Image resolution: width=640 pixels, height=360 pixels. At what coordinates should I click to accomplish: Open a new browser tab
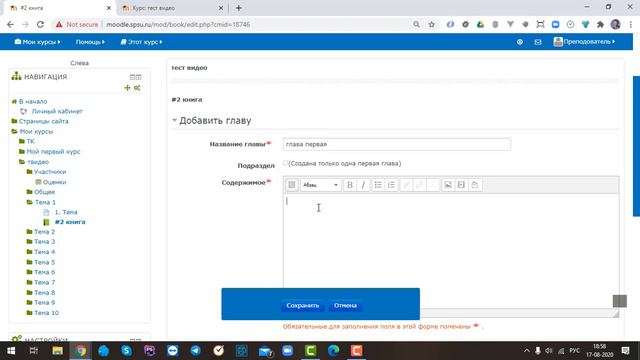[239, 8]
